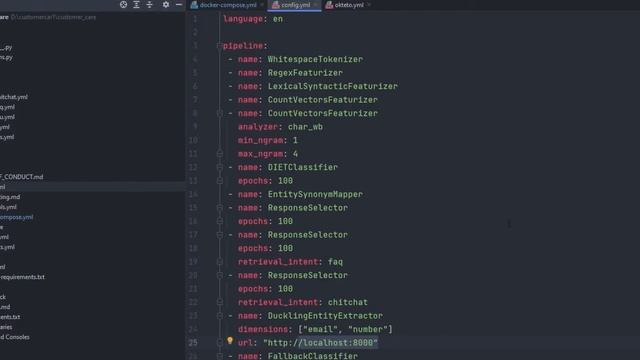Fold the CountVectorsFeaturizer block at line 8

[x=220, y=113]
